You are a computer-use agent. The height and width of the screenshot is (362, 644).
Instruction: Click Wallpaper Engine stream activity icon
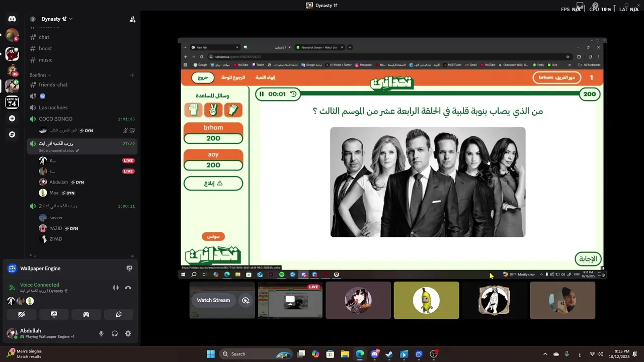click(129, 268)
